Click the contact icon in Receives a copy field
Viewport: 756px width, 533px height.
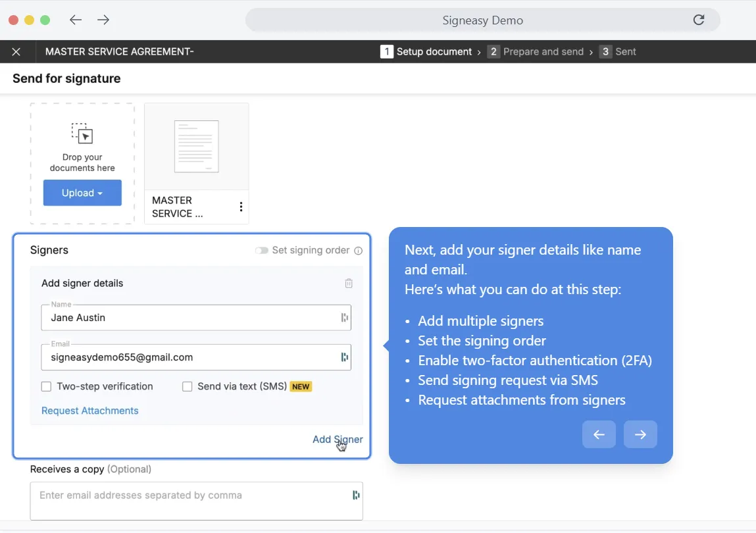click(356, 494)
